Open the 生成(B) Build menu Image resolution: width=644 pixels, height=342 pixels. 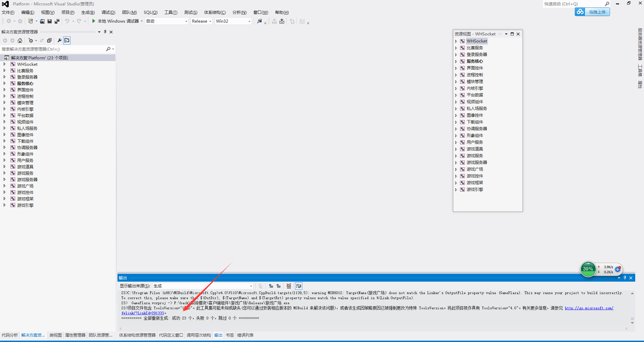pos(88,12)
